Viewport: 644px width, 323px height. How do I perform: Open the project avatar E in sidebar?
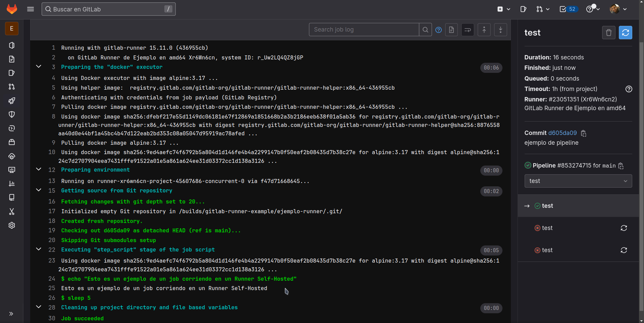coord(12,29)
